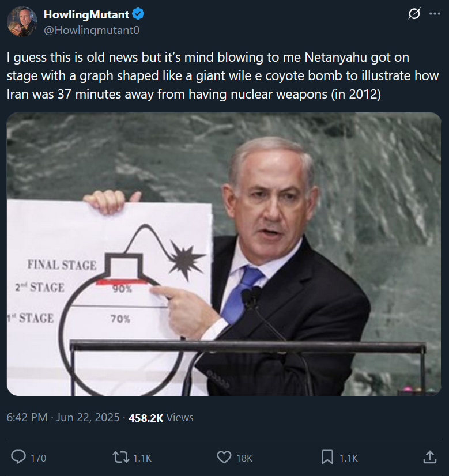Click the blue verified checkmark badge

click(x=138, y=14)
